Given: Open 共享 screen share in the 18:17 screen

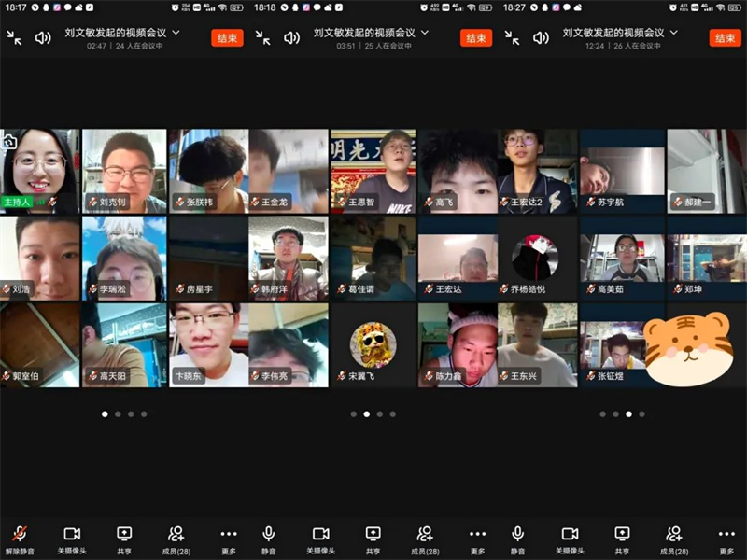Looking at the screenshot, I should [x=124, y=534].
